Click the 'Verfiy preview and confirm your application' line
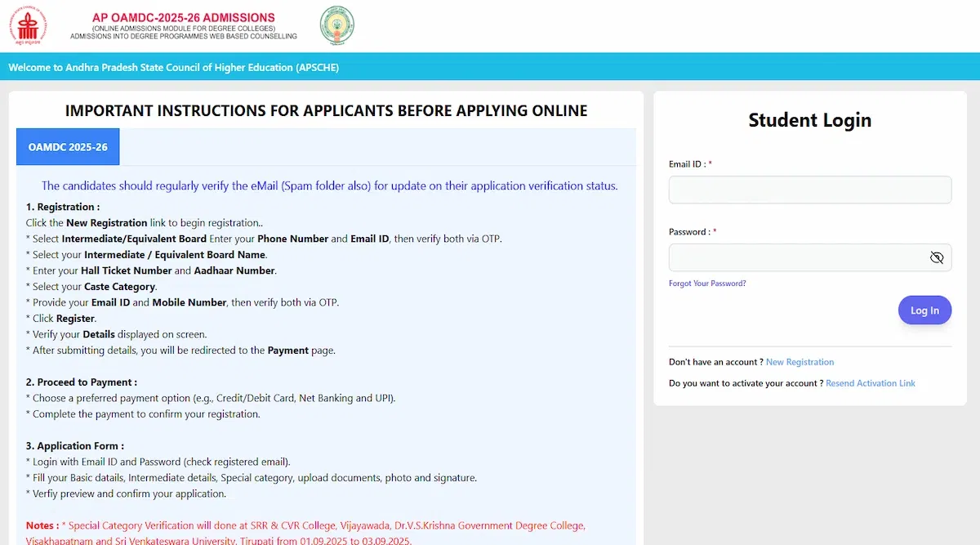 pyautogui.click(x=126, y=494)
